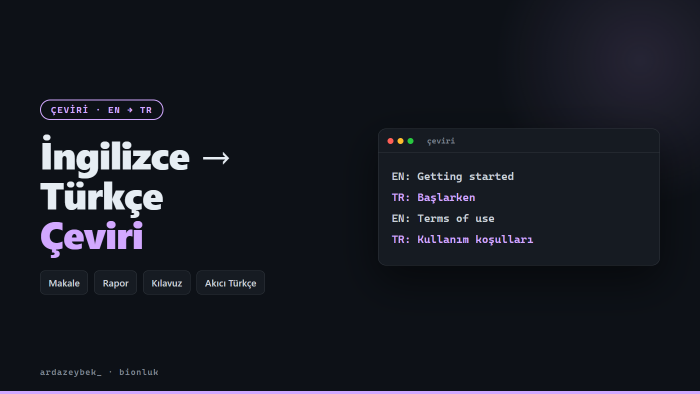
Task: Click the arrow after İngilizce
Action: pos(216,158)
